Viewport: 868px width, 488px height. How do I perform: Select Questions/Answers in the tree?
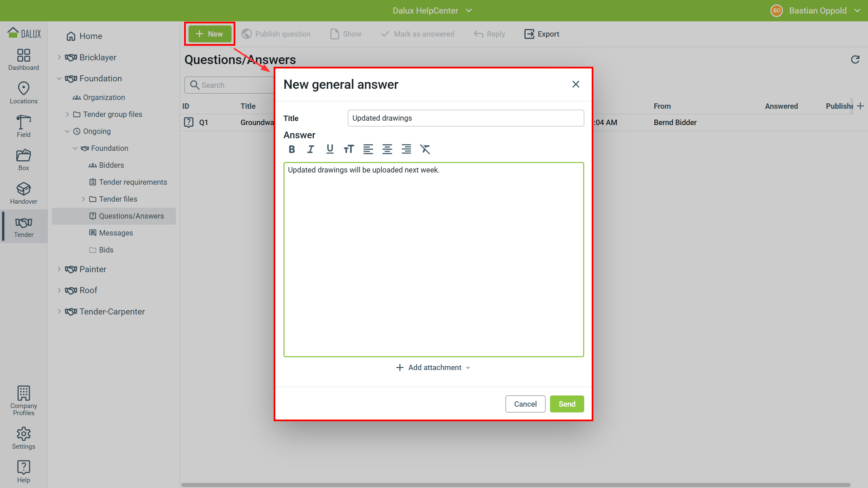(114, 216)
